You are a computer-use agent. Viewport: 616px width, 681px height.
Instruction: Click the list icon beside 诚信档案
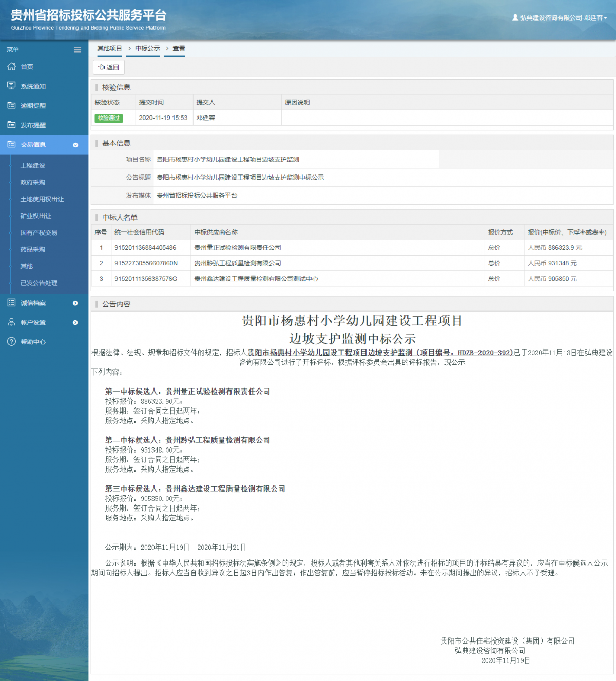11,303
